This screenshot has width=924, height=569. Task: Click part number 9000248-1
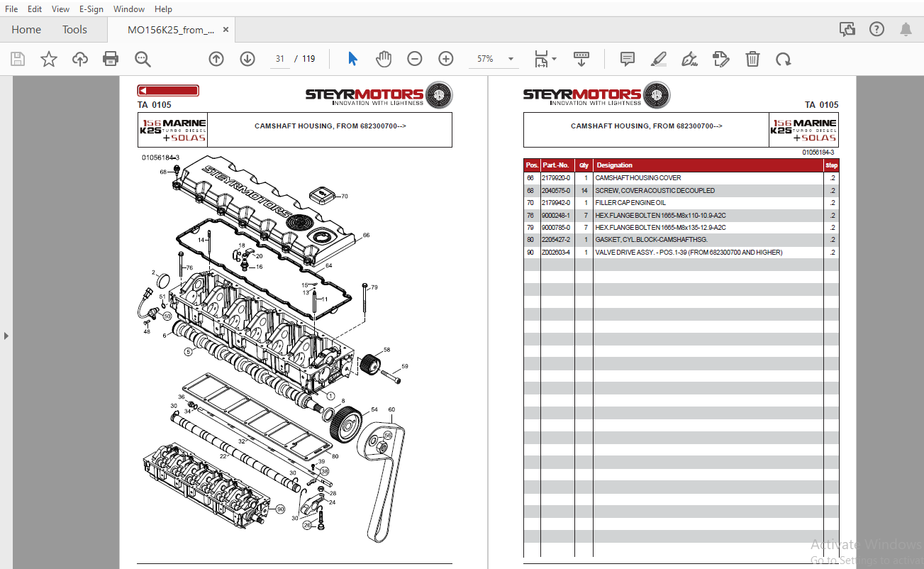[556, 216]
